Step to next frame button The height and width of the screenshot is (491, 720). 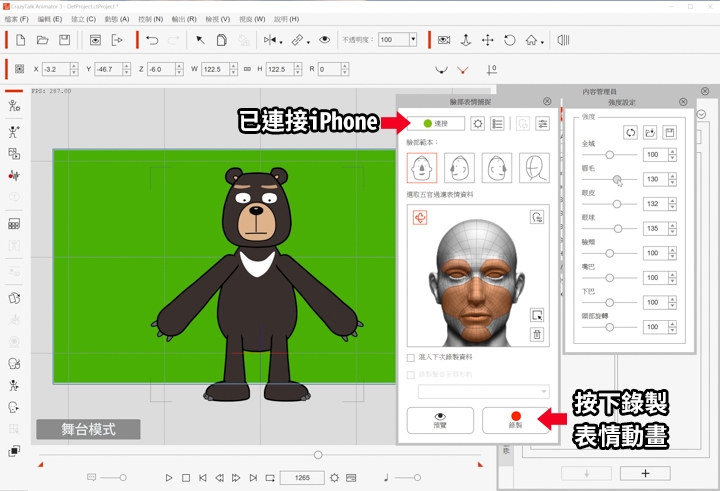[x=236, y=478]
